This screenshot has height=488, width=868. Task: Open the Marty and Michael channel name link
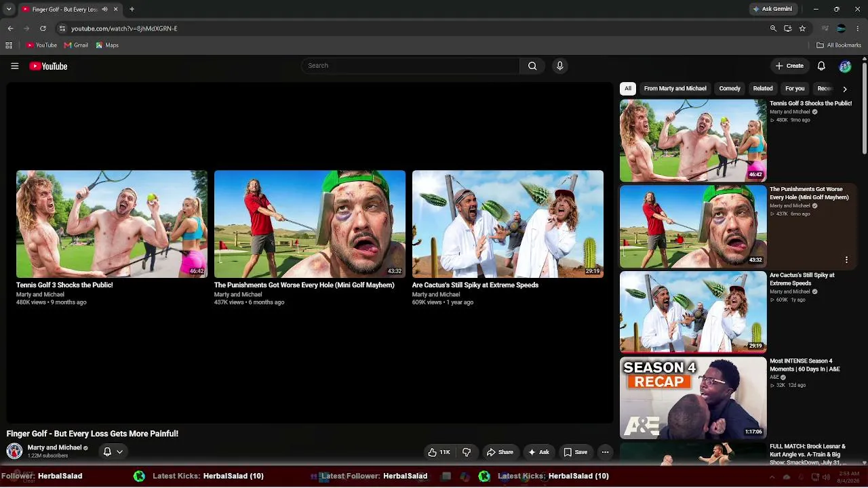(54, 448)
